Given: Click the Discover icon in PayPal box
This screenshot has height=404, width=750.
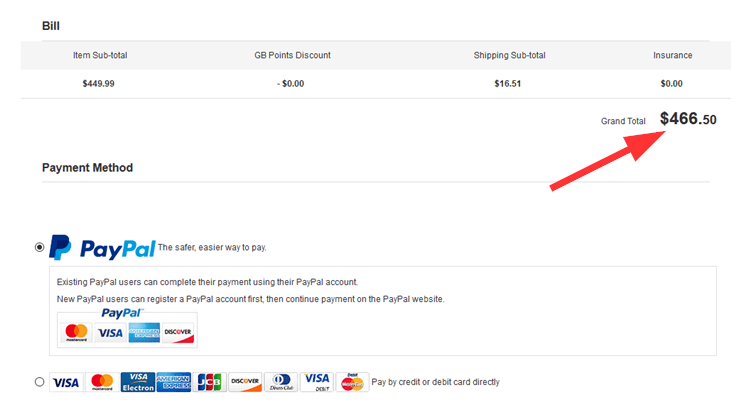Looking at the screenshot, I should pyautogui.click(x=178, y=332).
